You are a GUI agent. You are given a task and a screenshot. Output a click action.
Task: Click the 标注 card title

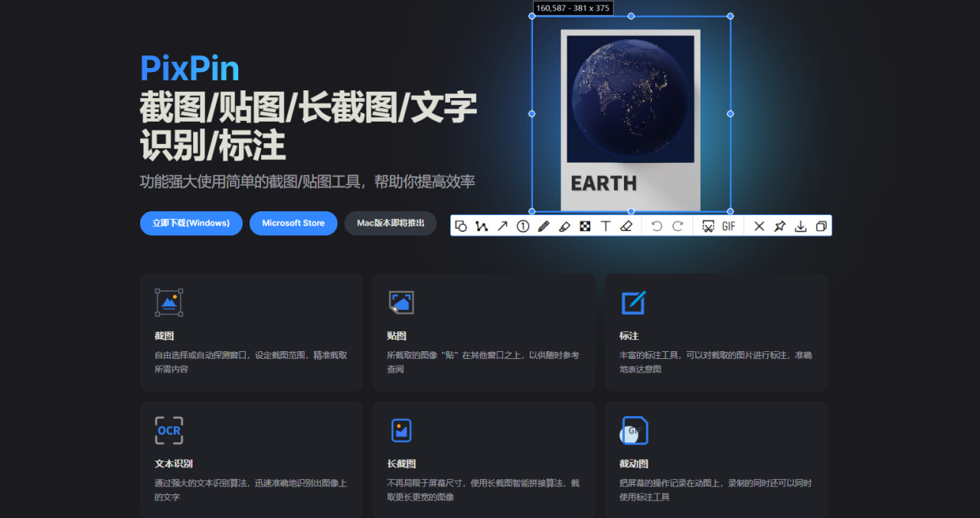pos(629,336)
